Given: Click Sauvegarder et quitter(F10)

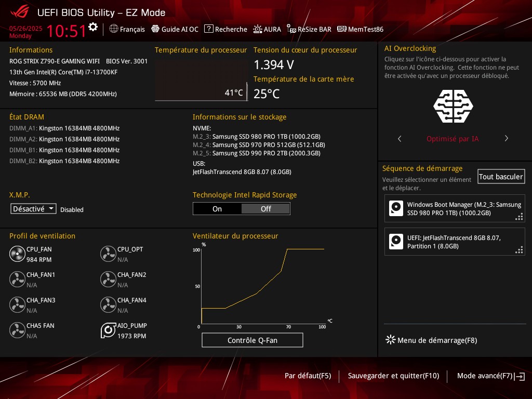Looking at the screenshot, I should tap(394, 376).
